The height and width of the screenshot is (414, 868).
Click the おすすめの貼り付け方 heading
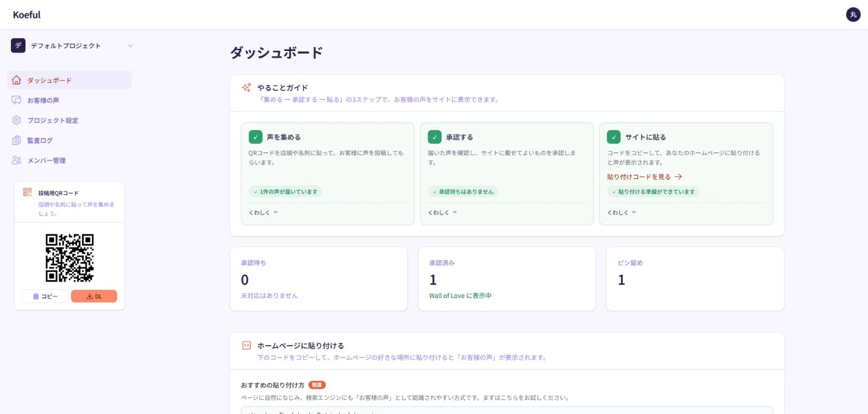[x=272, y=385]
